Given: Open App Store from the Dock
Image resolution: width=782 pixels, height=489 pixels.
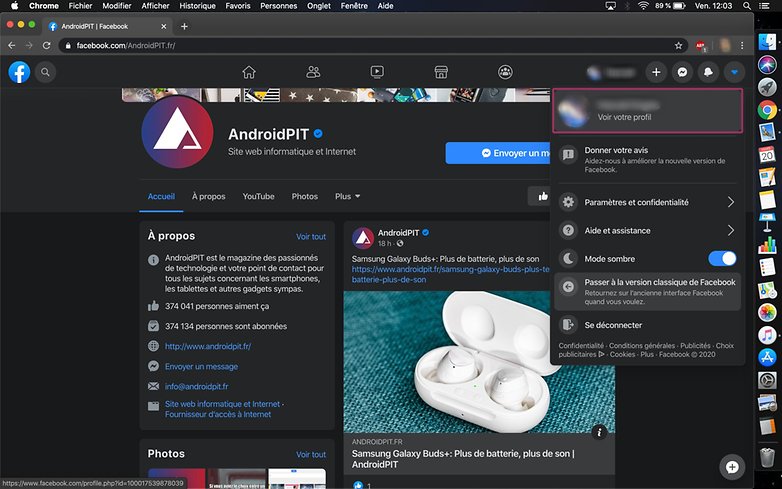Looking at the screenshot, I should [x=768, y=357].
